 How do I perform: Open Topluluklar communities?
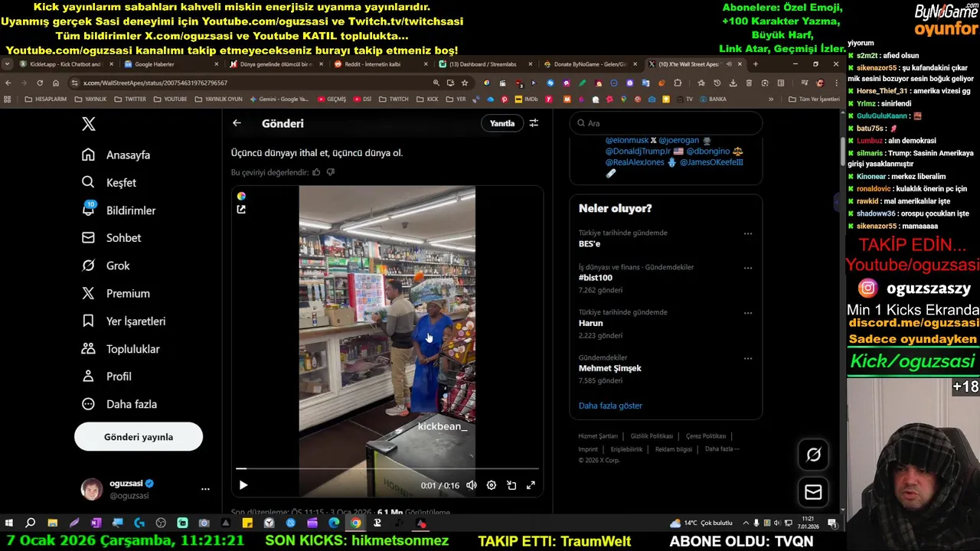tap(121, 349)
